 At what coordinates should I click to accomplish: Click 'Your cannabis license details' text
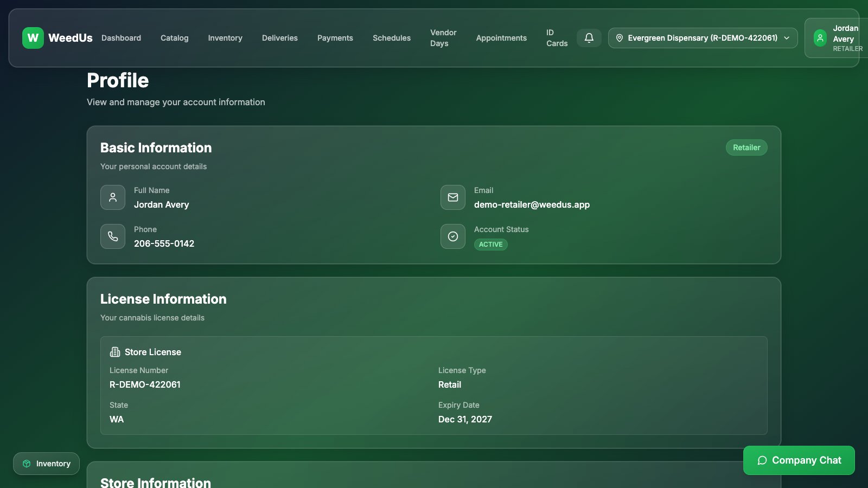152,318
